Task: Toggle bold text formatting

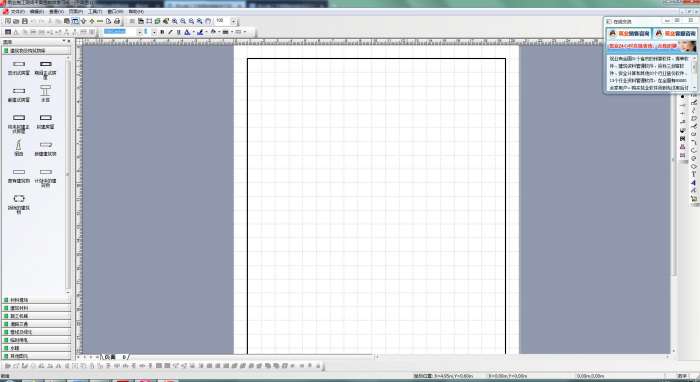Action: [x=162, y=32]
